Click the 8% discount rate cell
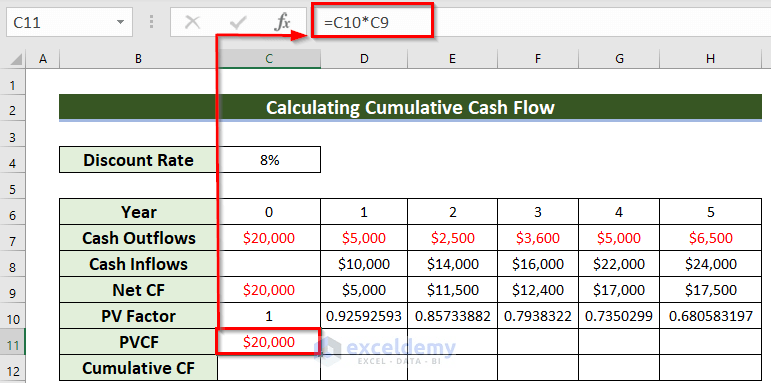This screenshot has width=771, height=383. (x=269, y=160)
